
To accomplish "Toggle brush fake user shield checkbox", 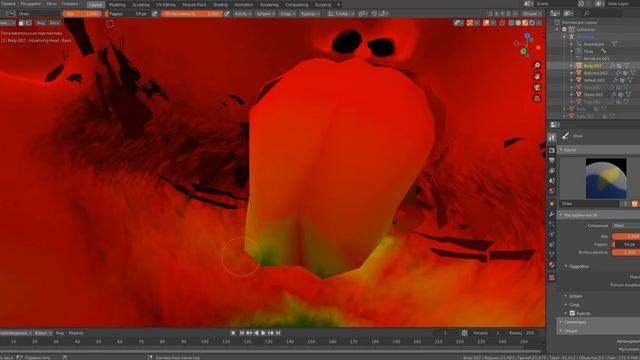I will click(x=635, y=204).
